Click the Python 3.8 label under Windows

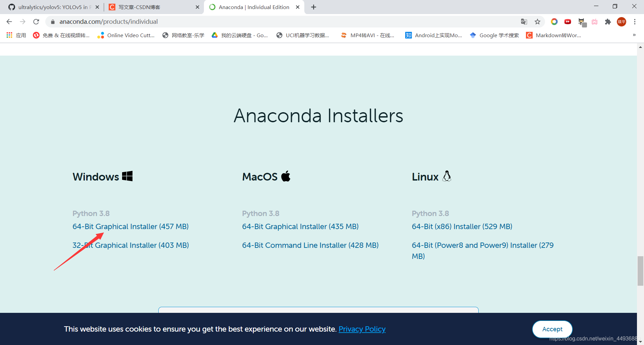tap(91, 213)
